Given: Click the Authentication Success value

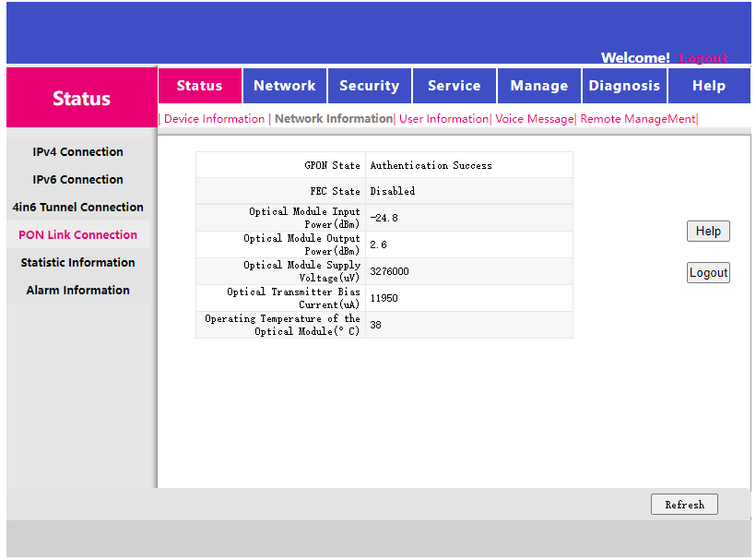Looking at the screenshot, I should [431, 165].
